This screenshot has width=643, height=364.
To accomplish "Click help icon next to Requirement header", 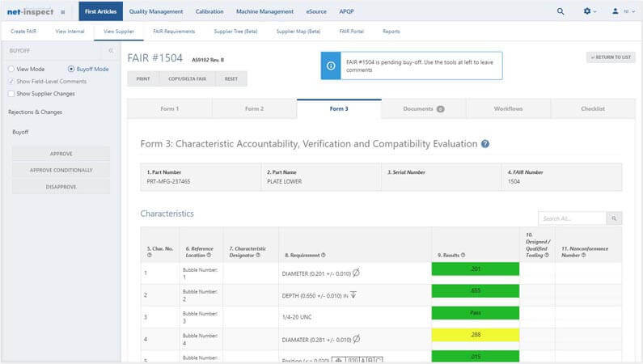I will pos(324,255).
